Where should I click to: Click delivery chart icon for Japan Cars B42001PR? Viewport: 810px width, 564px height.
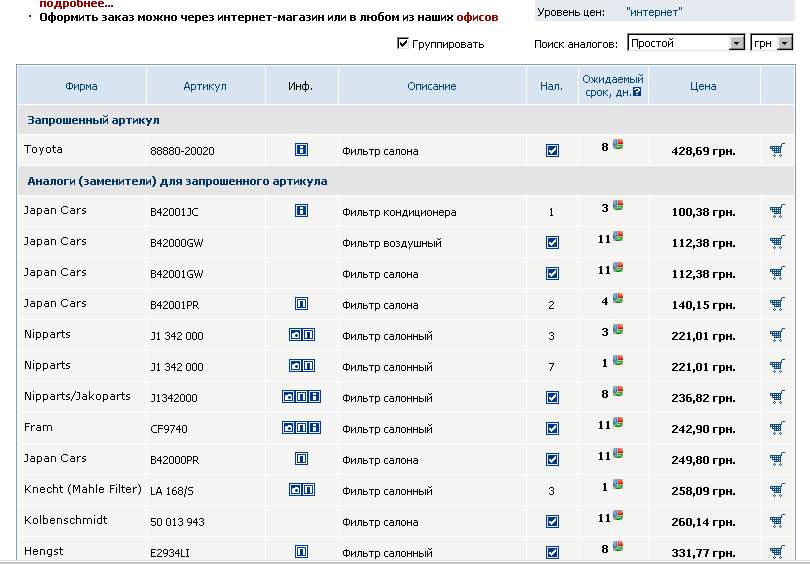pos(618,300)
